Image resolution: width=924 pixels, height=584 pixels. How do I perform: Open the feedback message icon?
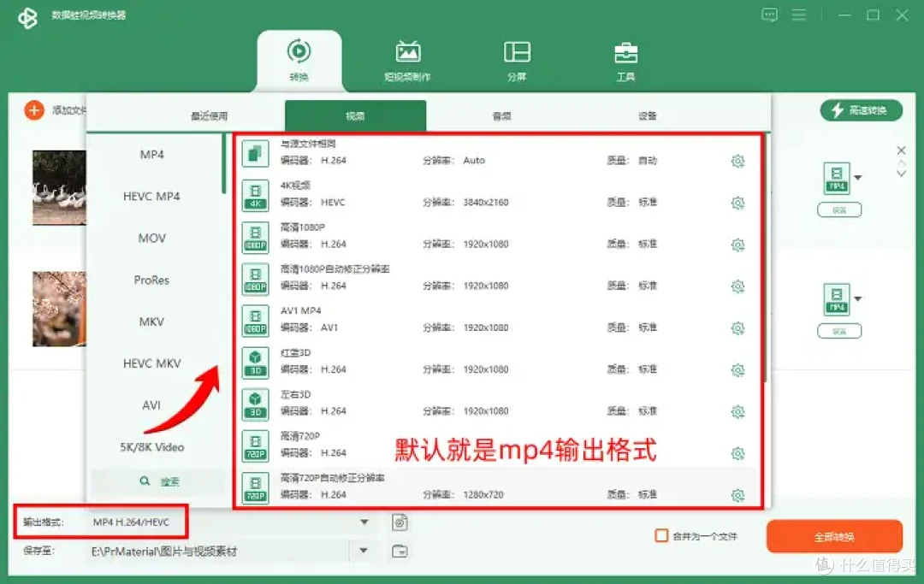pyautogui.click(x=770, y=15)
